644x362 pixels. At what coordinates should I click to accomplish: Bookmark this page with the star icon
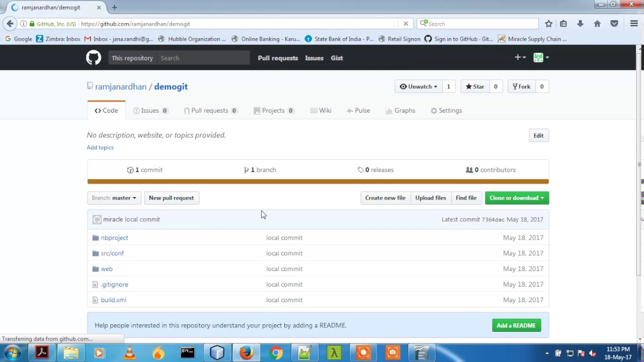tap(548, 24)
